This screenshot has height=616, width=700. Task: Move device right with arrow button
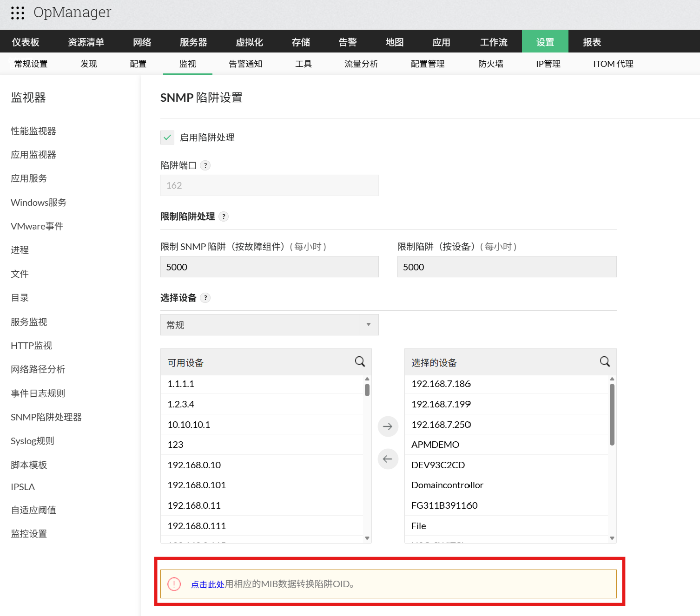(388, 426)
